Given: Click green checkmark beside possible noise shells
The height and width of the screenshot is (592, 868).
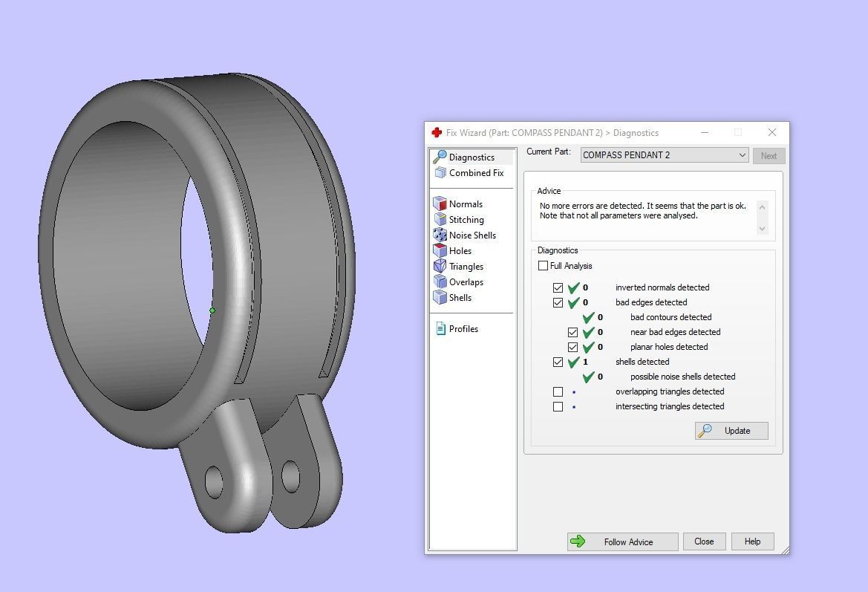Looking at the screenshot, I should tap(589, 377).
